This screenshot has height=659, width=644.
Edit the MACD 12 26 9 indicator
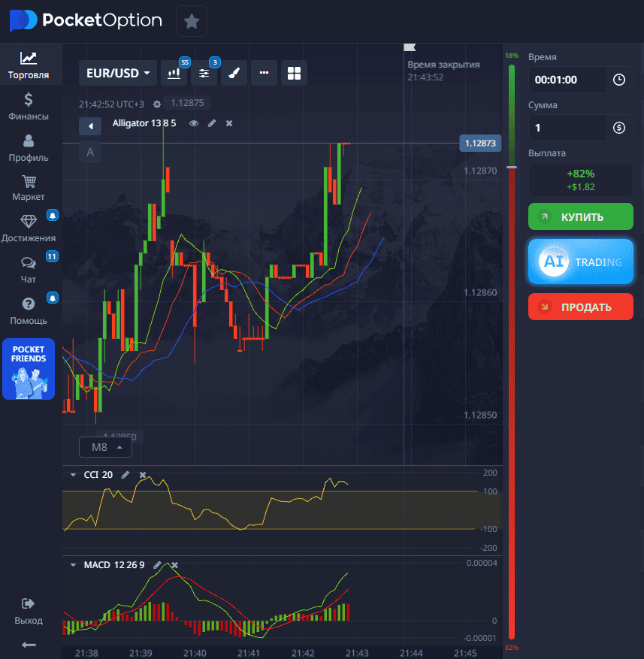(x=157, y=565)
